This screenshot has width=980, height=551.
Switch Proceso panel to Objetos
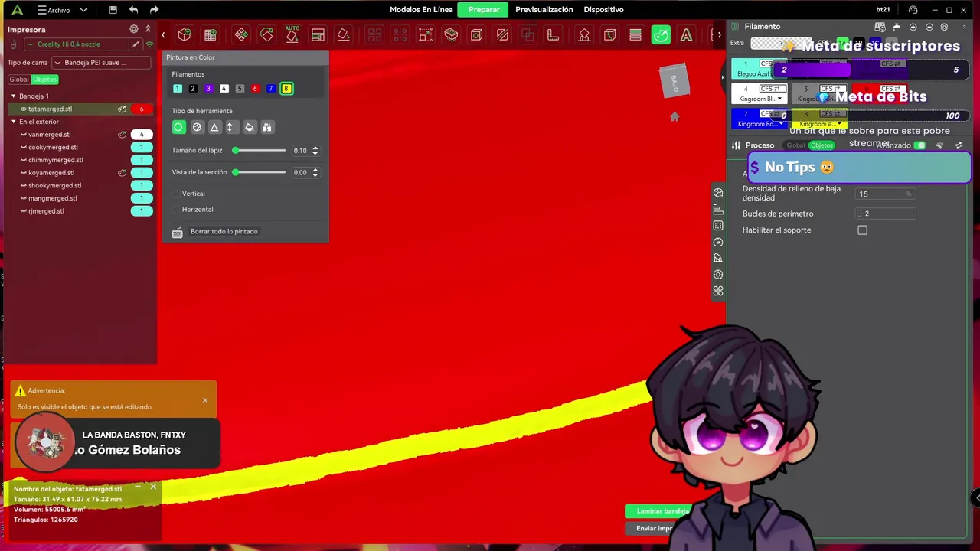tap(822, 145)
